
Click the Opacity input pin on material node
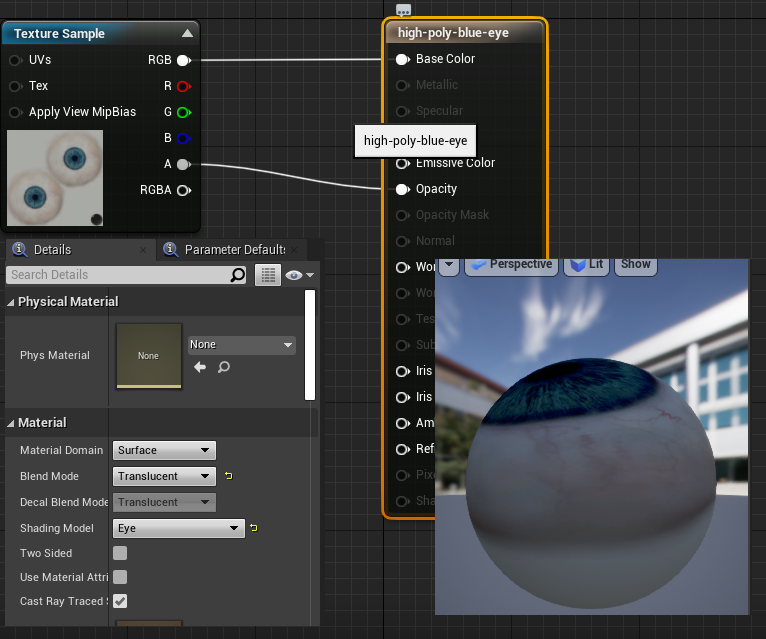(x=402, y=189)
